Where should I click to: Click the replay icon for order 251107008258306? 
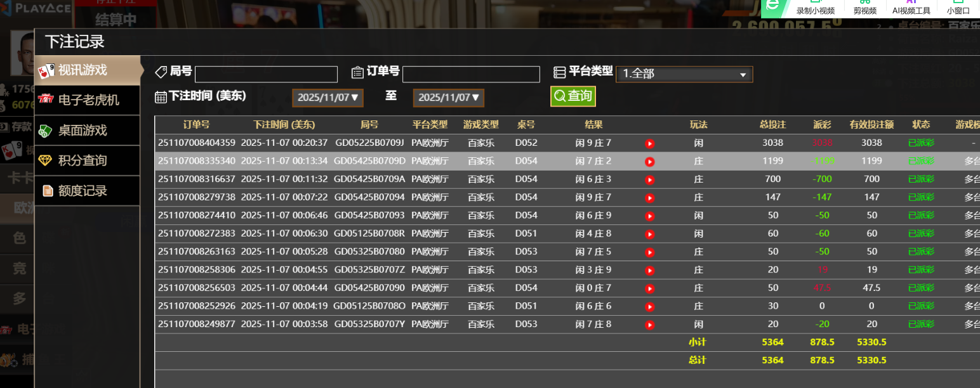tap(649, 270)
